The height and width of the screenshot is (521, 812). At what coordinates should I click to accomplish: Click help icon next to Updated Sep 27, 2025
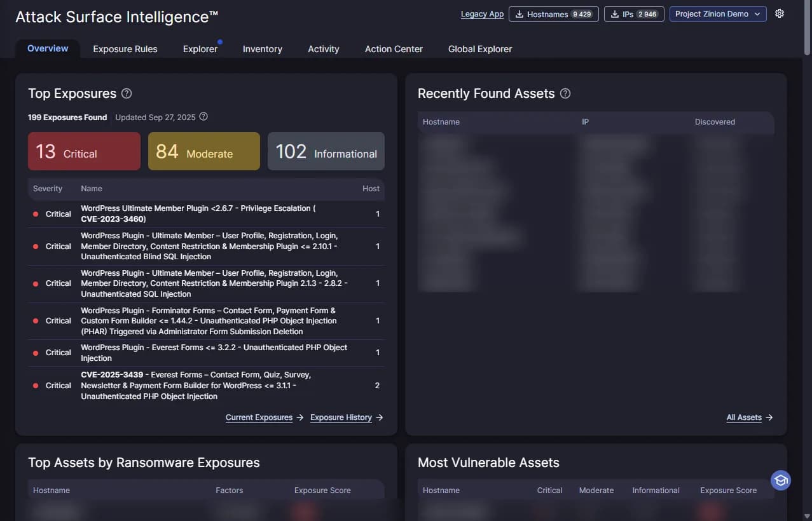[203, 117]
